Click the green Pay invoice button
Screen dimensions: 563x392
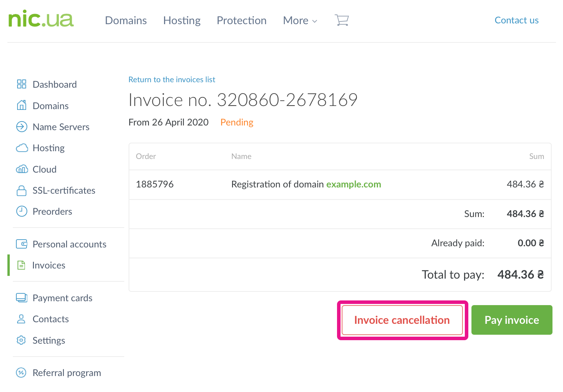click(512, 320)
